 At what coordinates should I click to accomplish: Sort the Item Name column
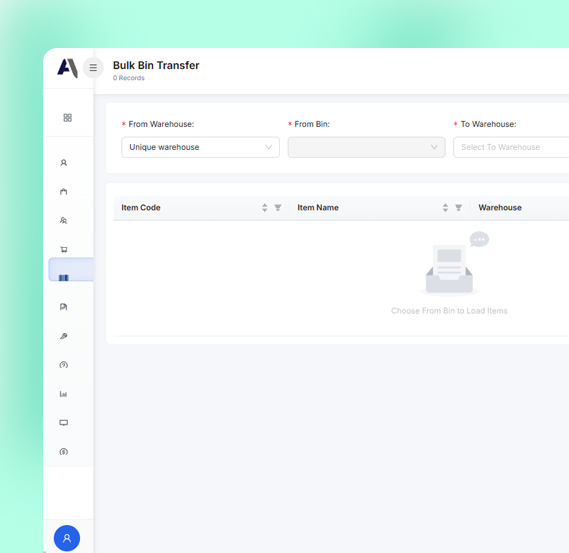pyautogui.click(x=445, y=208)
